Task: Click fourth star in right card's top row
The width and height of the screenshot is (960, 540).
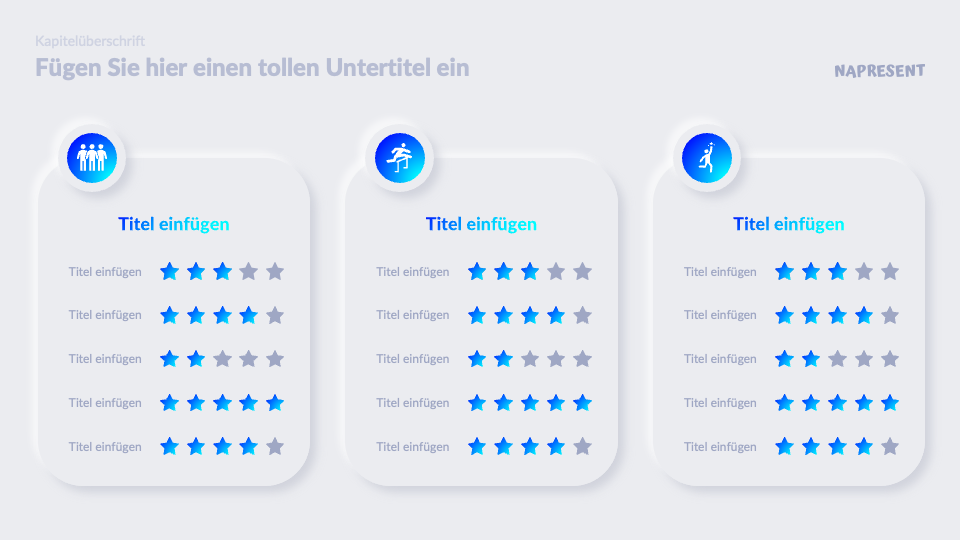Action: [864, 271]
